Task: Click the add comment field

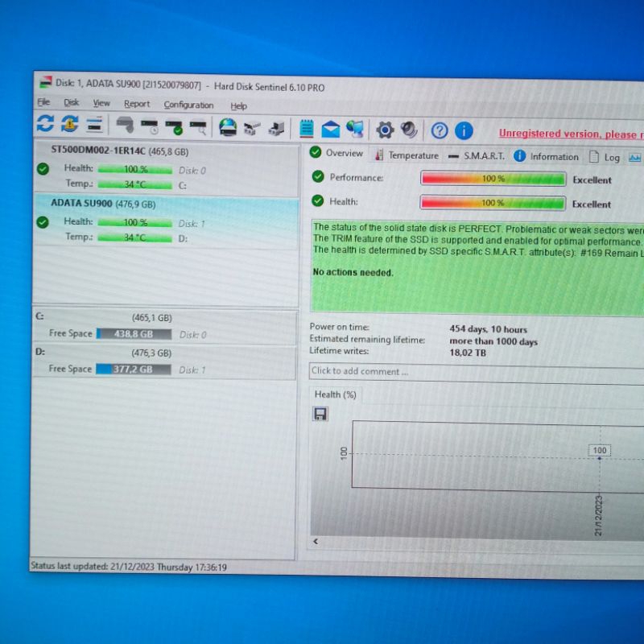Action: tap(451, 371)
